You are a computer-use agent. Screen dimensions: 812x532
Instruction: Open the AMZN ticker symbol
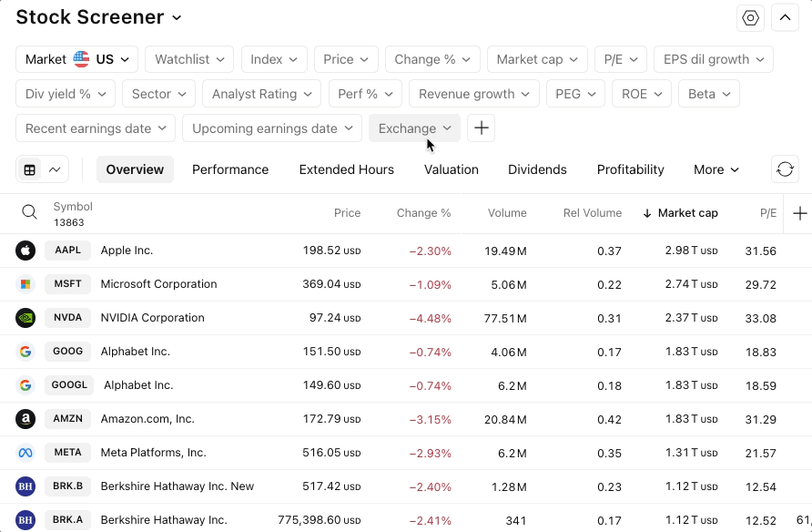coord(68,418)
